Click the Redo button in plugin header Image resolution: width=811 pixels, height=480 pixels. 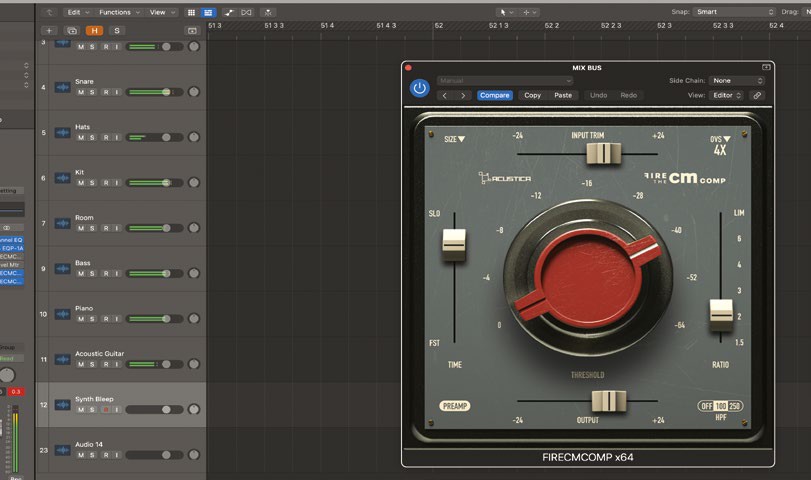pyautogui.click(x=628, y=95)
